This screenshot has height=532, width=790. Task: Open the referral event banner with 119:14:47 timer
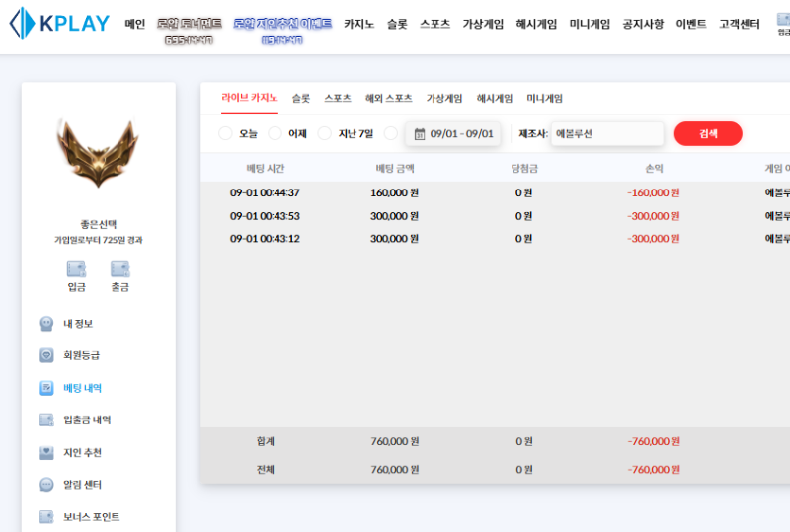pos(282,31)
